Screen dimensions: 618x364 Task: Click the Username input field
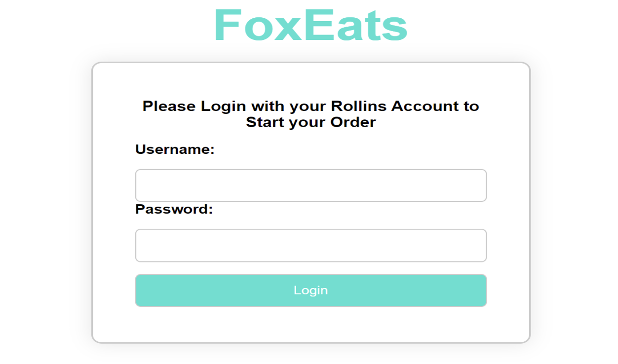pyautogui.click(x=311, y=185)
